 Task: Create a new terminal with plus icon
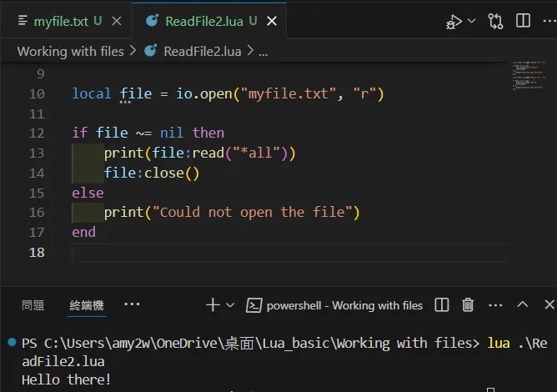(x=213, y=305)
